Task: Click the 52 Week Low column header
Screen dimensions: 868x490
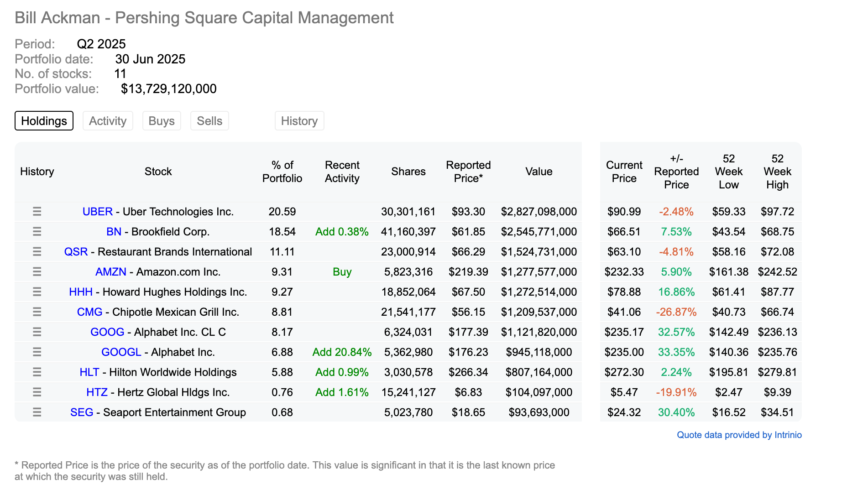Action: tap(729, 172)
